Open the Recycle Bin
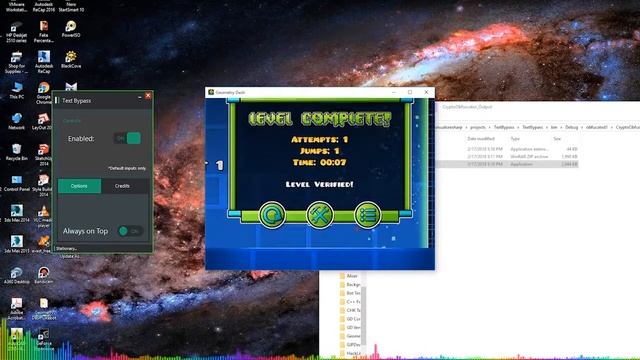 tap(16, 152)
